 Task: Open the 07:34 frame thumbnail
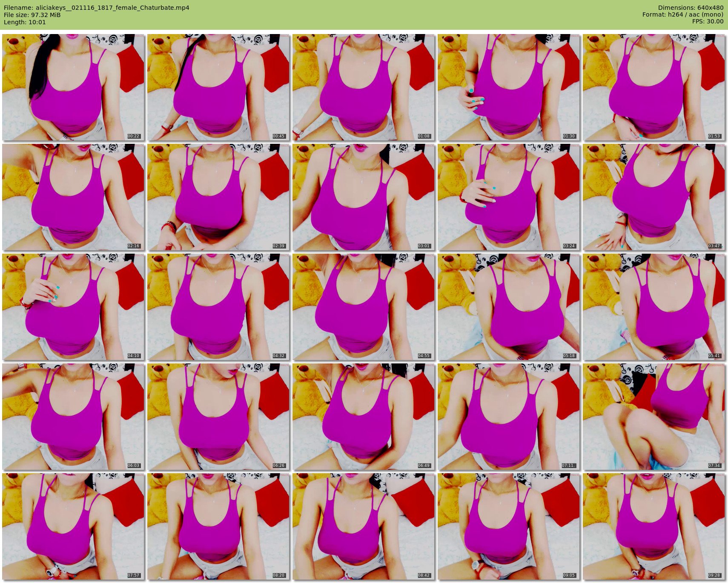click(653, 417)
